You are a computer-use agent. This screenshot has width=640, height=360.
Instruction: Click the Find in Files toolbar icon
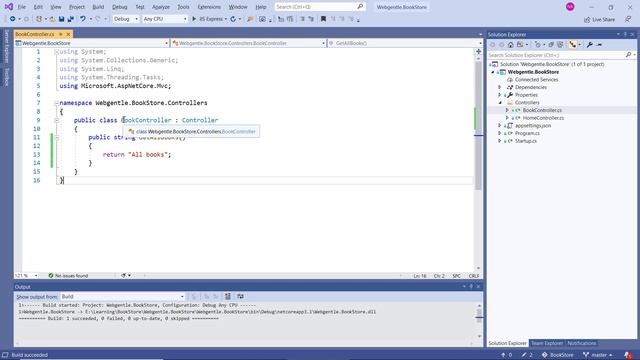coord(250,19)
